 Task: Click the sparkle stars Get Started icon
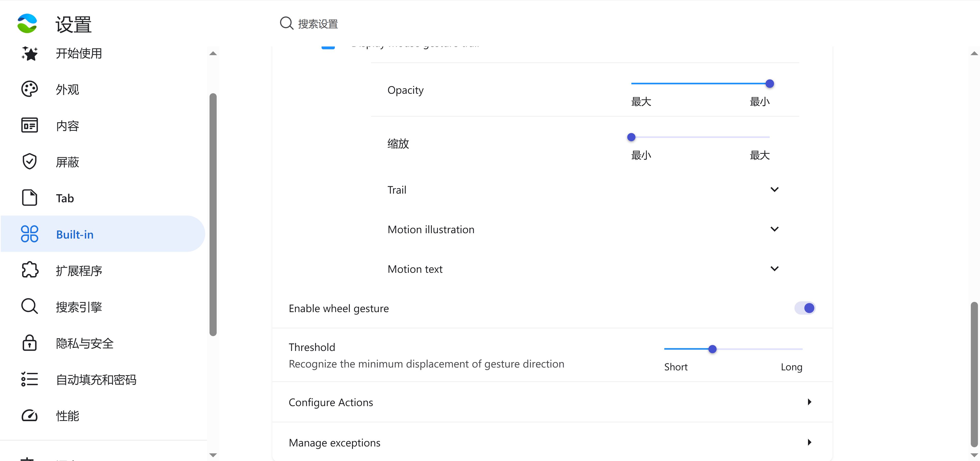[x=29, y=53]
